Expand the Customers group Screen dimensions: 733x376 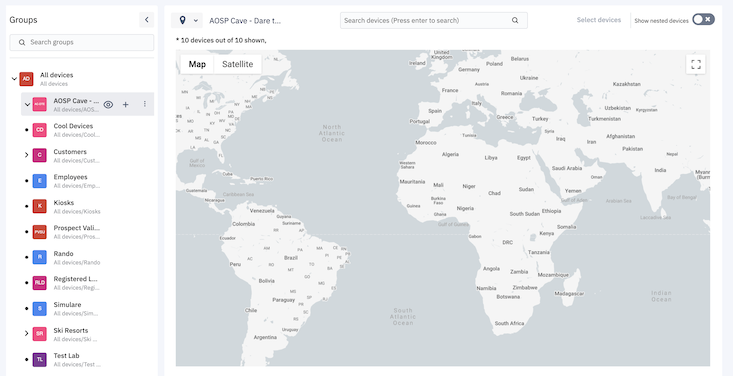click(x=27, y=155)
